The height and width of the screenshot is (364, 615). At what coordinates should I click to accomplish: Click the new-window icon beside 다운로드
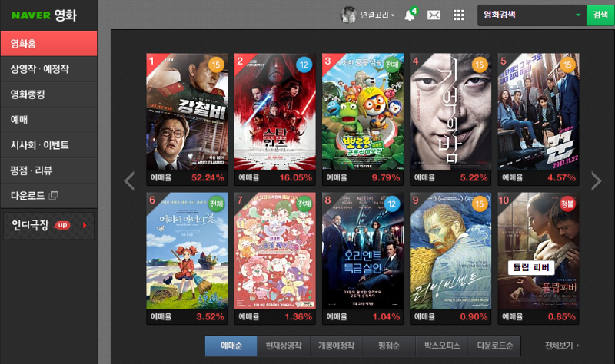pos(53,195)
